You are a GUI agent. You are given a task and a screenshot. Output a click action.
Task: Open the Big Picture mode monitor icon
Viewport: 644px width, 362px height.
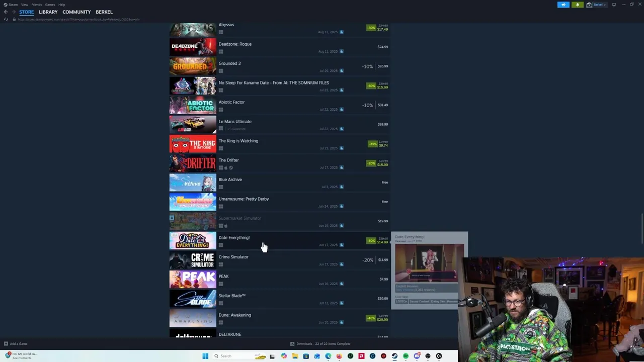tap(614, 5)
